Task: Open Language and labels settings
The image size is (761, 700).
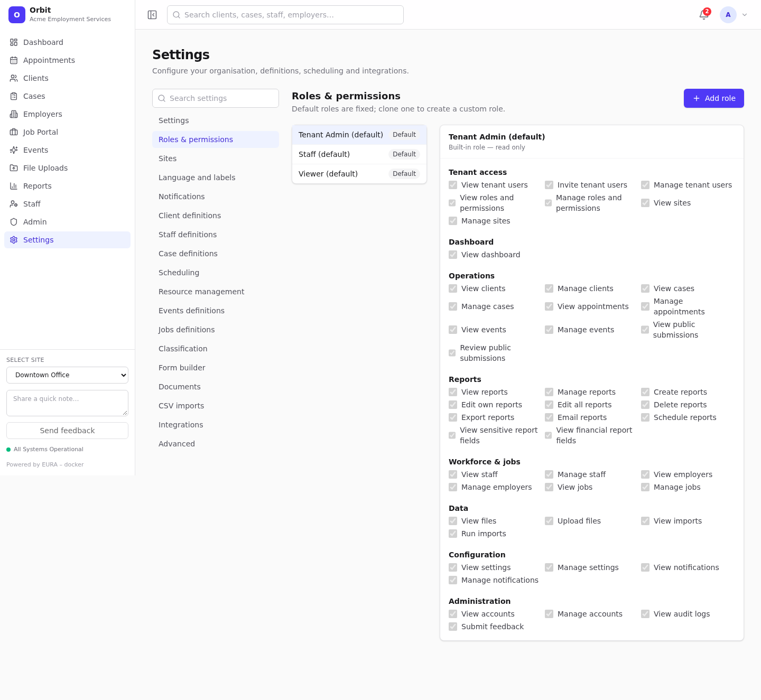Action: [x=216, y=178]
